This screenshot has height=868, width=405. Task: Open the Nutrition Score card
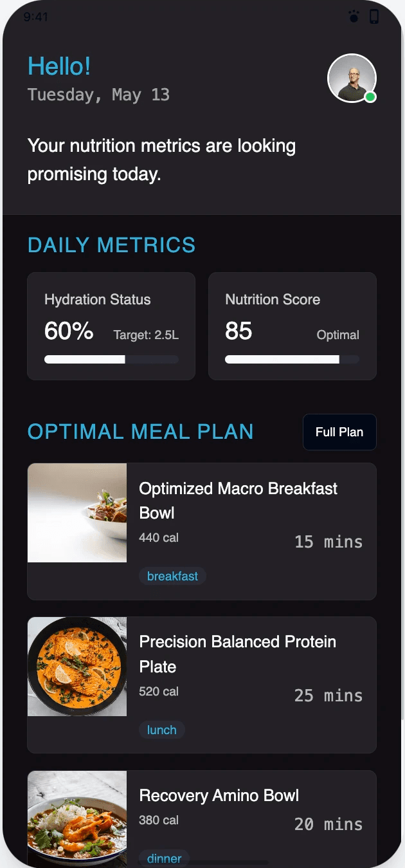click(x=292, y=326)
